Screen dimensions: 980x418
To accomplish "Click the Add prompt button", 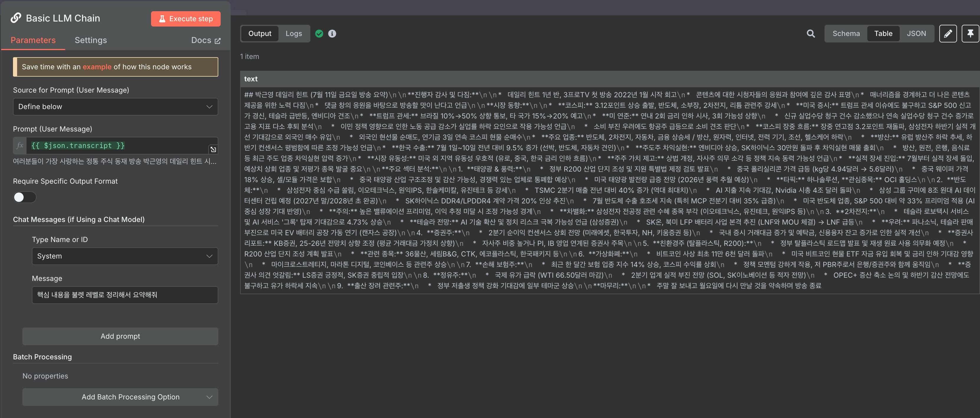I will pos(120,336).
